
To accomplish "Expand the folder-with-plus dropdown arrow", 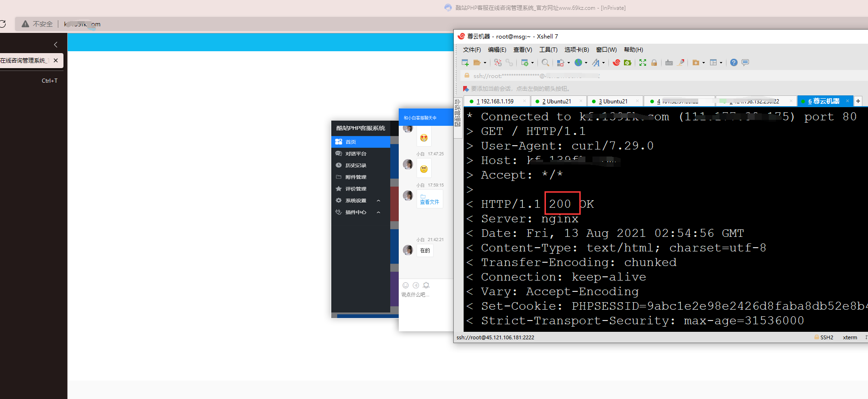I will pos(703,63).
